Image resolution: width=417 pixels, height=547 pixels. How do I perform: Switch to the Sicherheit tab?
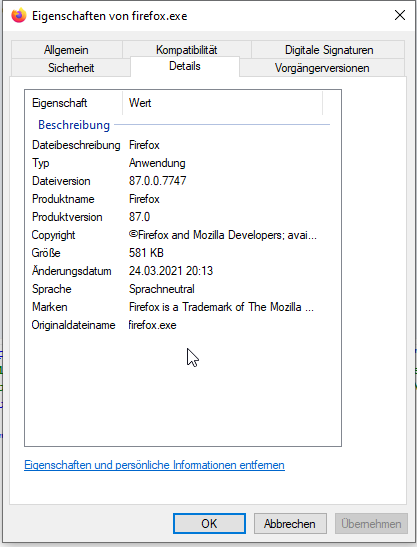[x=71, y=68]
